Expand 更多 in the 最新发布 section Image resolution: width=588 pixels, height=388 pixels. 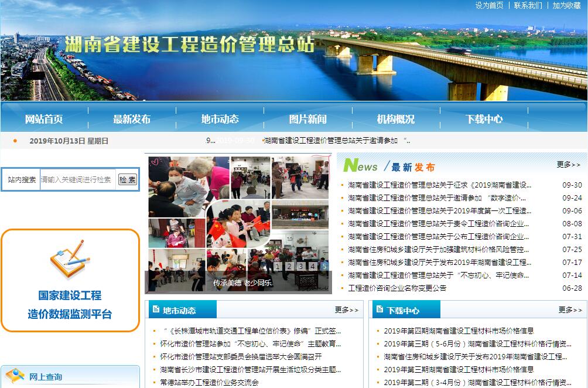(x=568, y=165)
